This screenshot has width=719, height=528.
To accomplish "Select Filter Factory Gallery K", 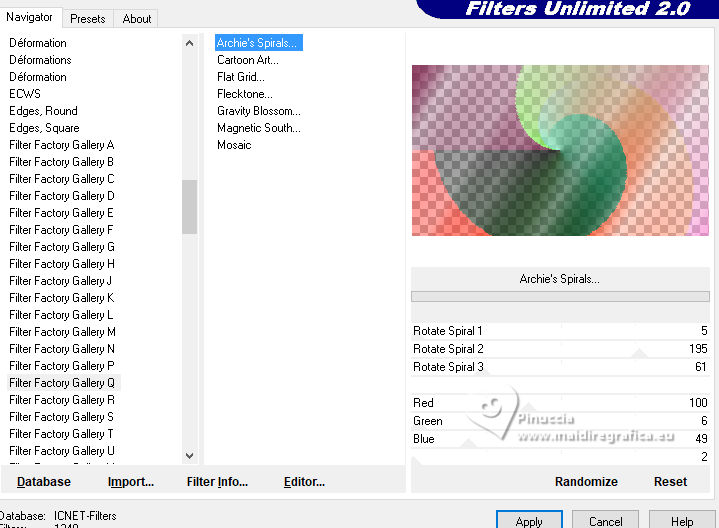I will coord(61,297).
